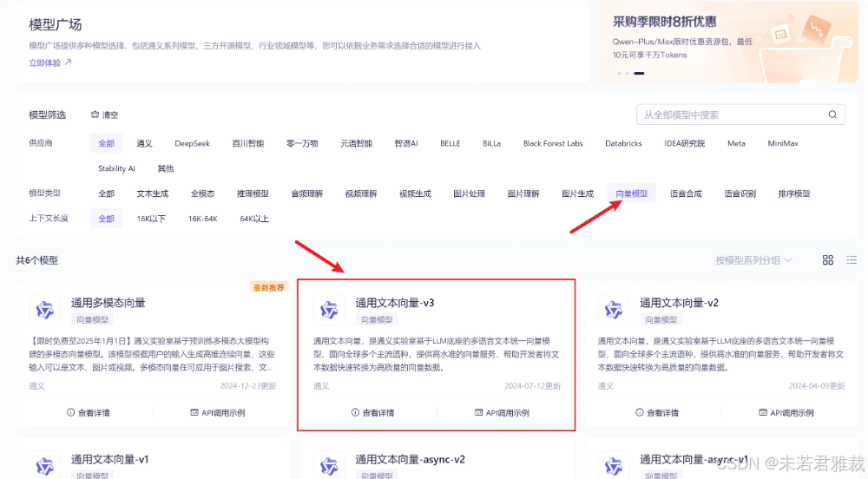The width and height of the screenshot is (868, 479).
Task: Click the 通用文本向量-async-v1 model logo
Action: (x=614, y=466)
